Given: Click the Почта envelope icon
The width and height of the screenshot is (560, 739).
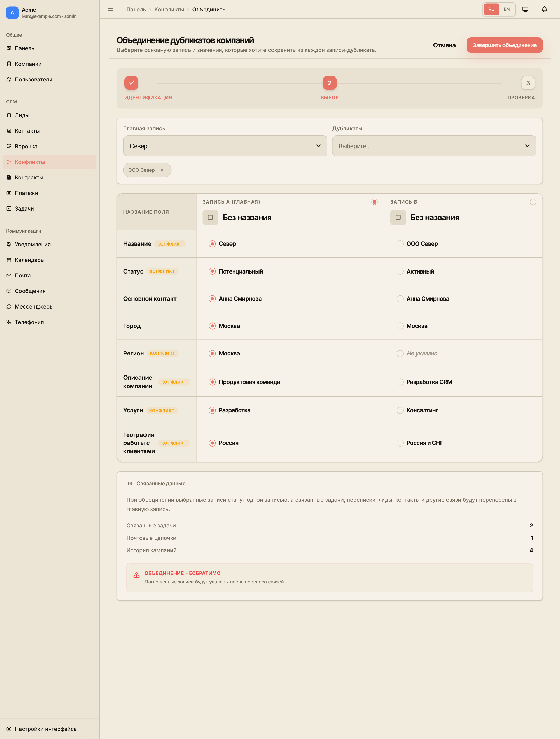Looking at the screenshot, I should pyautogui.click(x=9, y=275).
